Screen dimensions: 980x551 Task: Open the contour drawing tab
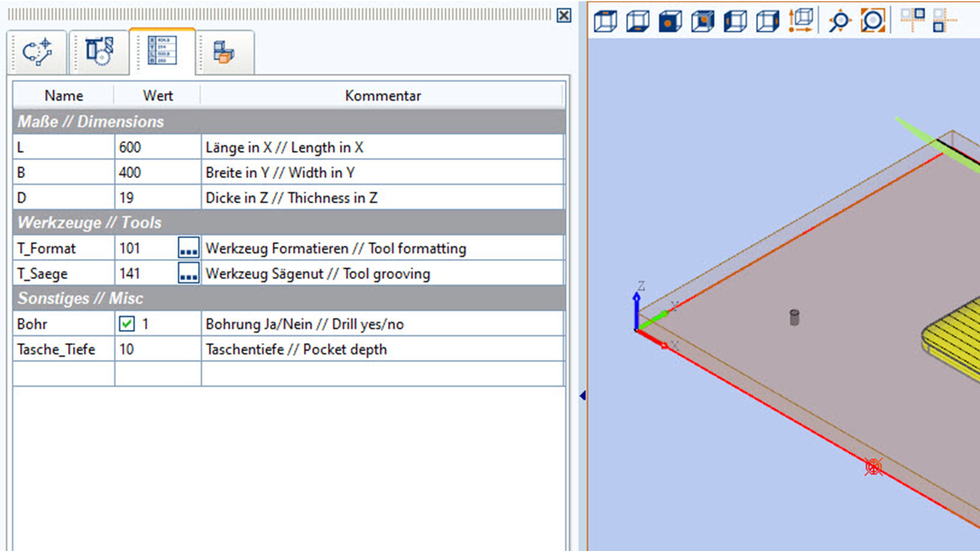pyautogui.click(x=37, y=53)
